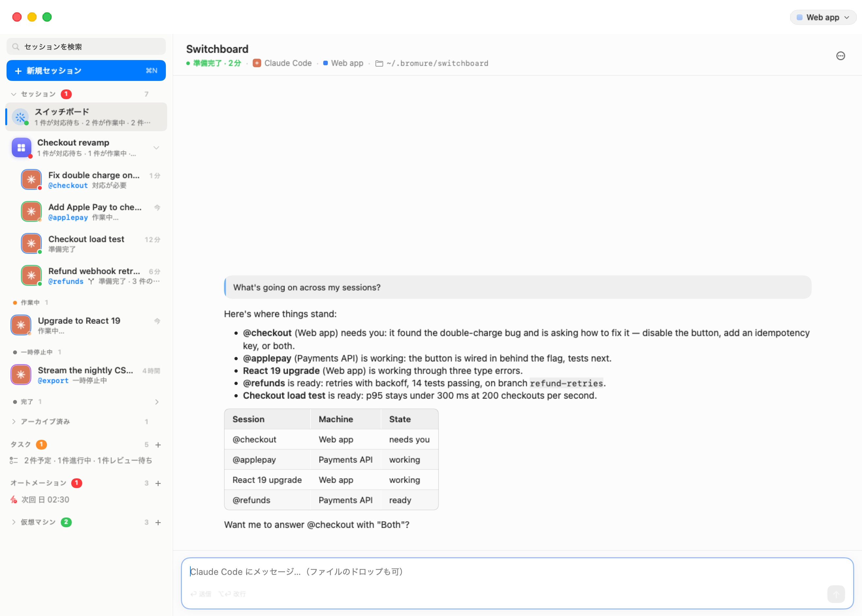Click the search magnifier icon

[x=16, y=47]
